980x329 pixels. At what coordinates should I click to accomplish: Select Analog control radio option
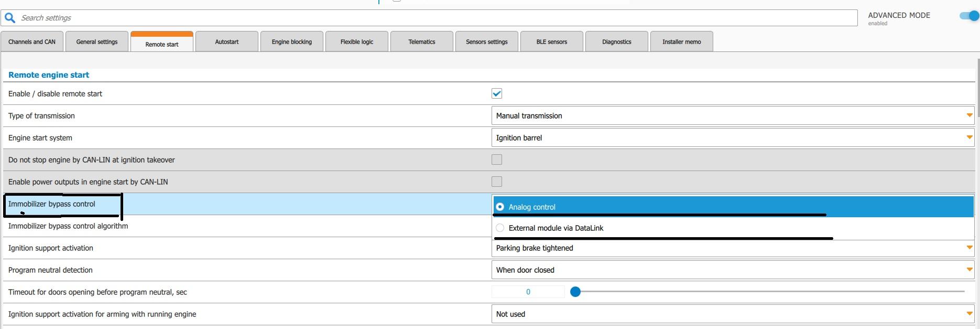coord(500,207)
